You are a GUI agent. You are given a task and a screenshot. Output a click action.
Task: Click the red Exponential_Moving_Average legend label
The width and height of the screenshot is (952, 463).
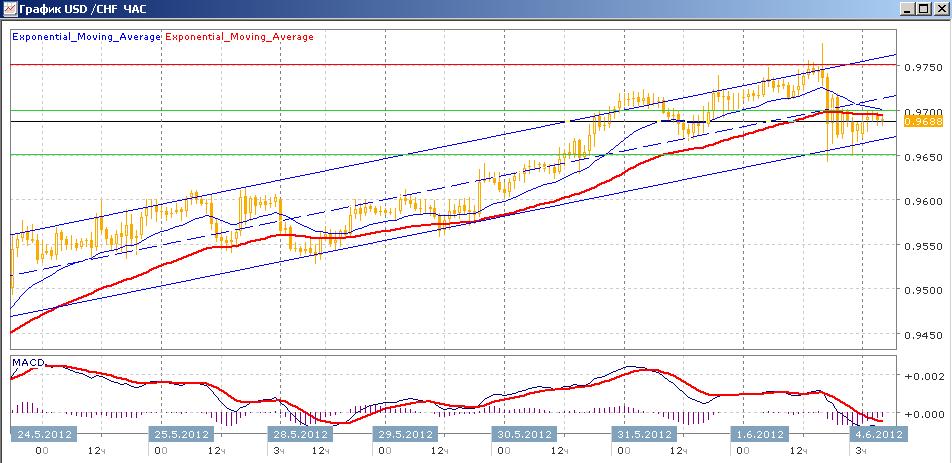coord(240,36)
